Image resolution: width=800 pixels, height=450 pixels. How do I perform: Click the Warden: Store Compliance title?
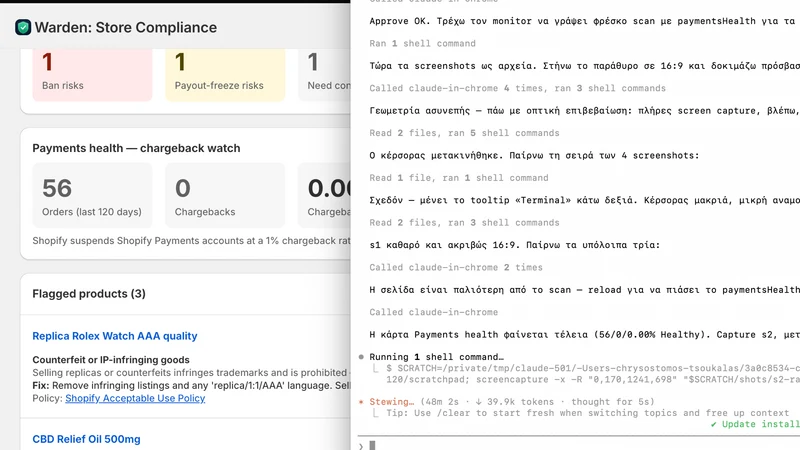[126, 27]
